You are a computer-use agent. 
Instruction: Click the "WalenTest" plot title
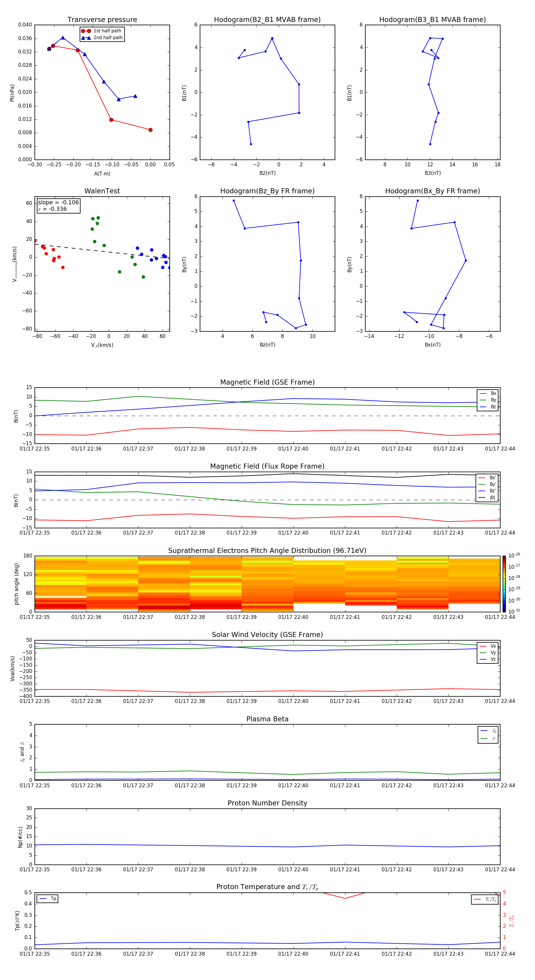pos(102,191)
